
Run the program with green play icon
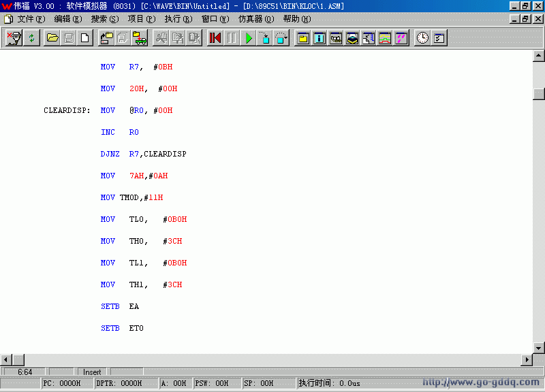[x=249, y=38]
